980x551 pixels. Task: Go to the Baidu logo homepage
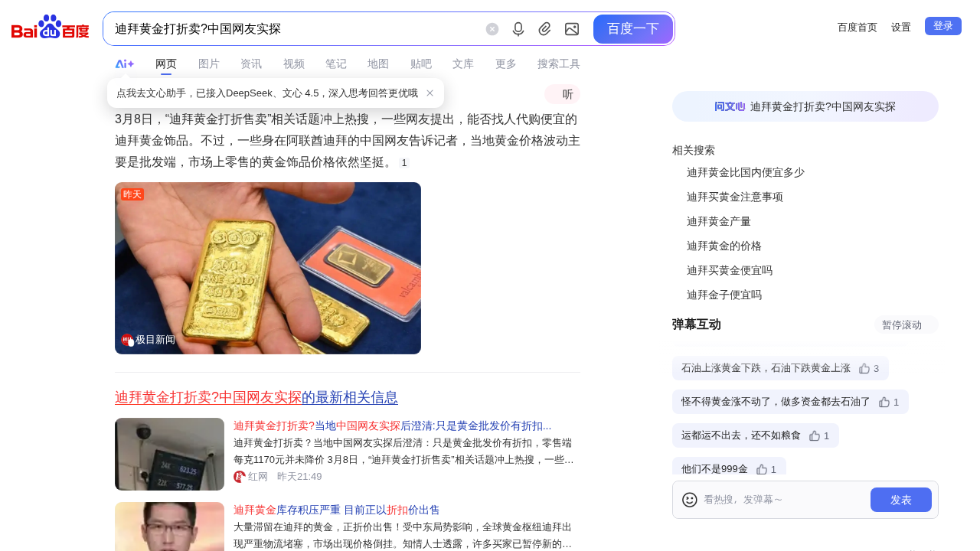point(51,28)
